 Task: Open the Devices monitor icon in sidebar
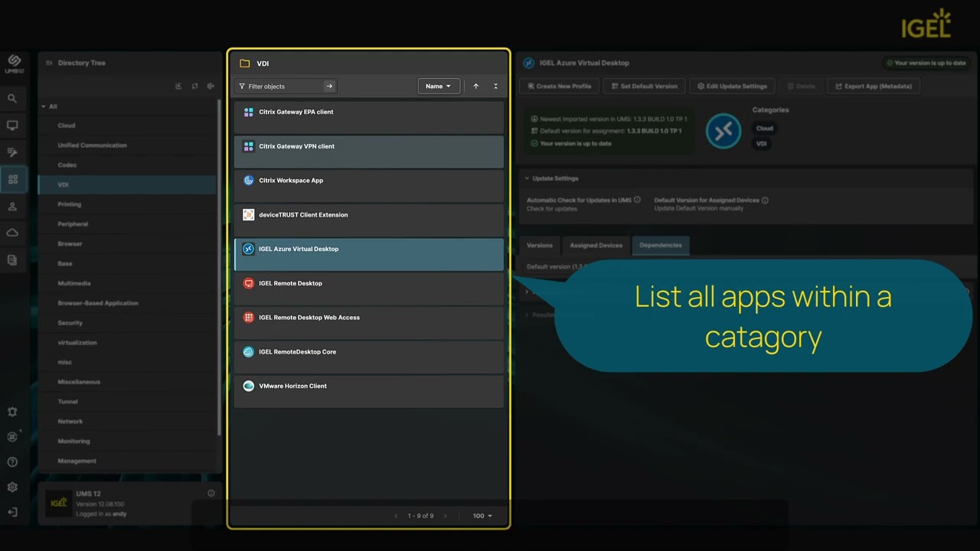tap(12, 126)
